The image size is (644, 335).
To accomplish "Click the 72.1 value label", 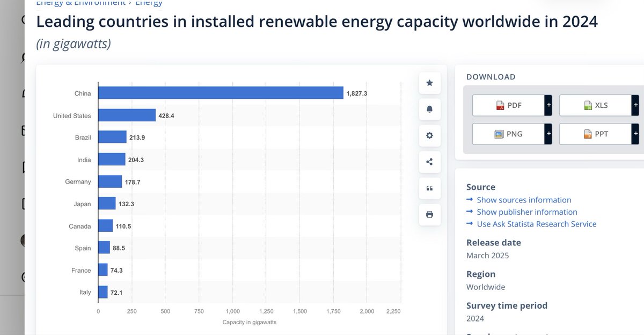I will click(116, 293).
